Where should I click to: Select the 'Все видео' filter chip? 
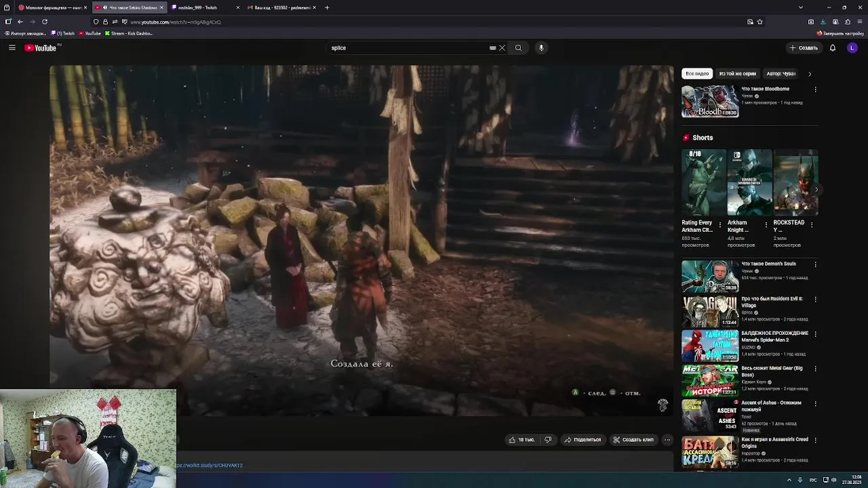click(697, 73)
